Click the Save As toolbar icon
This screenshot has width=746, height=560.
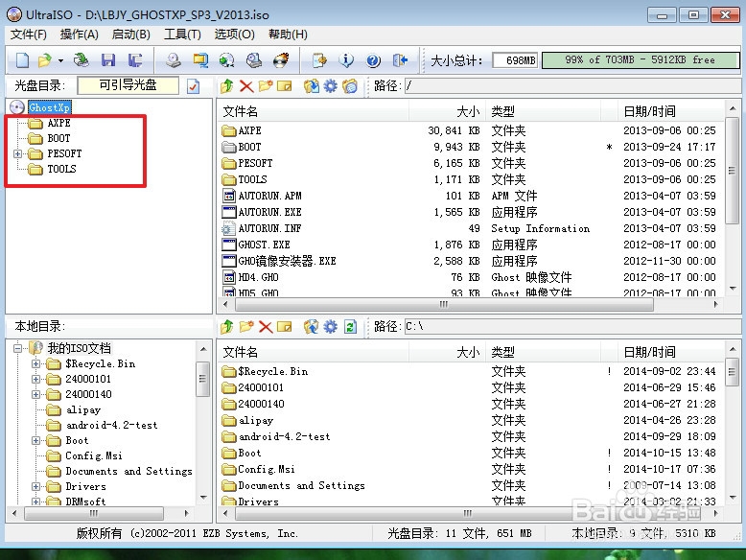[135, 60]
